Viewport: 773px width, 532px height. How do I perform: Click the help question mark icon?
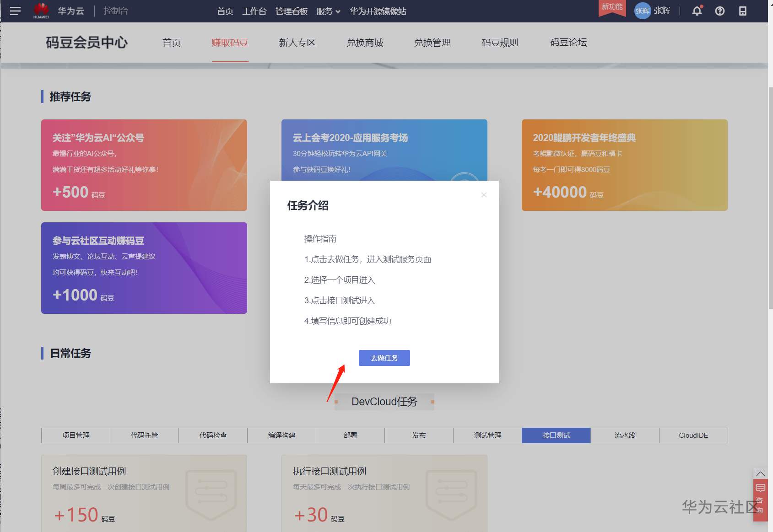[720, 11]
